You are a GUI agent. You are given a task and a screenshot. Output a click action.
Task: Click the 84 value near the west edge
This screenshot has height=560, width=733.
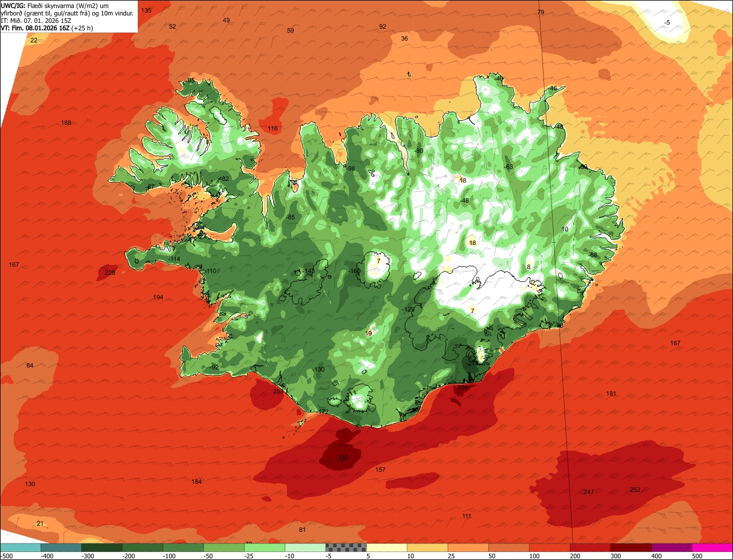pos(30,365)
